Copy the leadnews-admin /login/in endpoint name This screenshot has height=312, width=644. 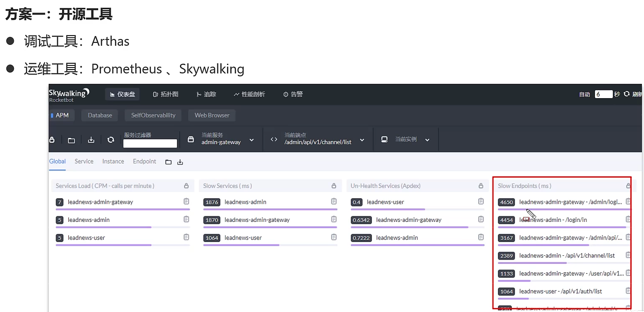(x=628, y=219)
